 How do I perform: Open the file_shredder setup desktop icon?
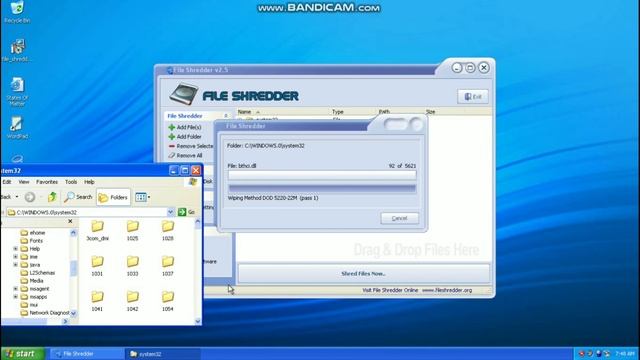[x=17, y=50]
